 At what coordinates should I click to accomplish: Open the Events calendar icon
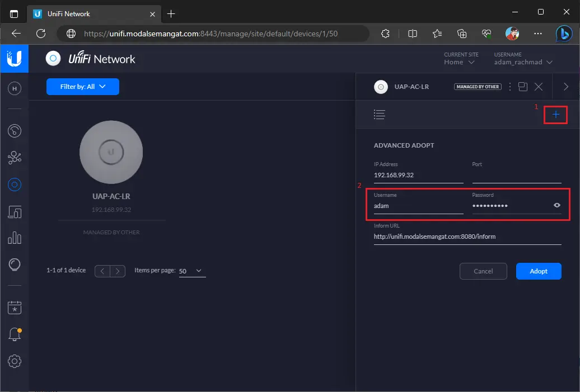click(15, 308)
